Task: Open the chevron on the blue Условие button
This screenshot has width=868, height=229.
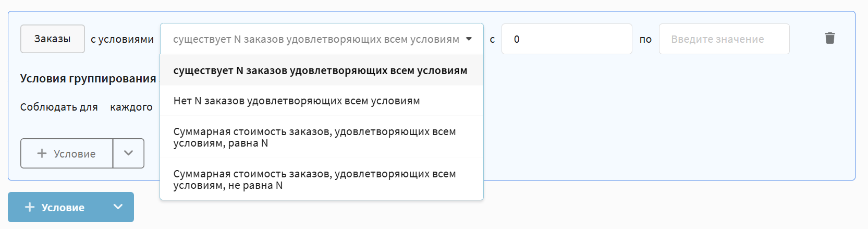Action: point(118,207)
